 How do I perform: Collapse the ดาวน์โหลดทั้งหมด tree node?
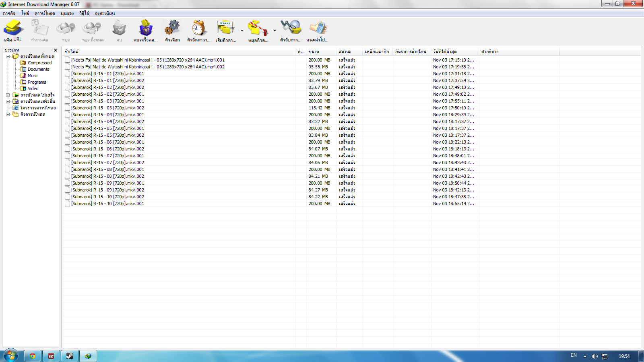click(8, 56)
